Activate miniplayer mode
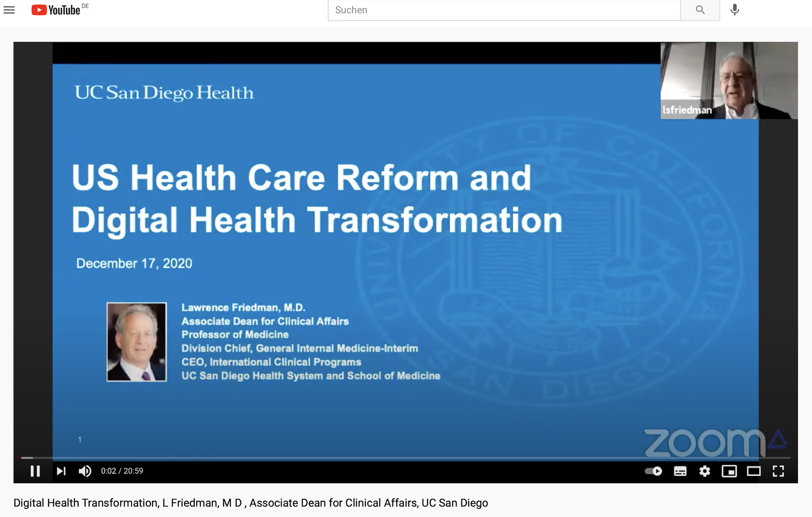Screen dimensions: 812x517 pyautogui.click(x=729, y=471)
